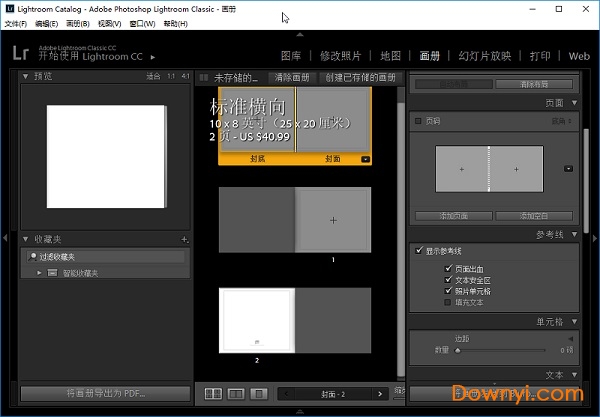This screenshot has height=417, width=600.
Task: Click the plus icon in 收藏夹 panel
Action: tap(184, 240)
